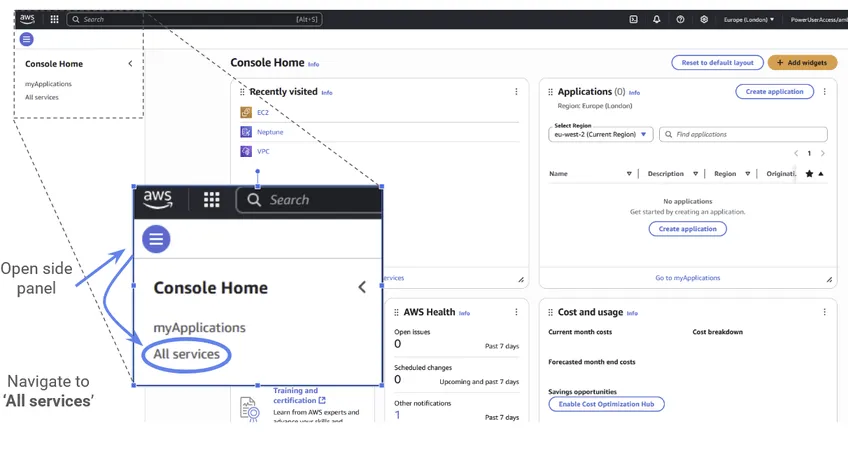The width and height of the screenshot is (848, 452).
Task: Click Enable Cost Optimization Hub
Action: tap(606, 404)
